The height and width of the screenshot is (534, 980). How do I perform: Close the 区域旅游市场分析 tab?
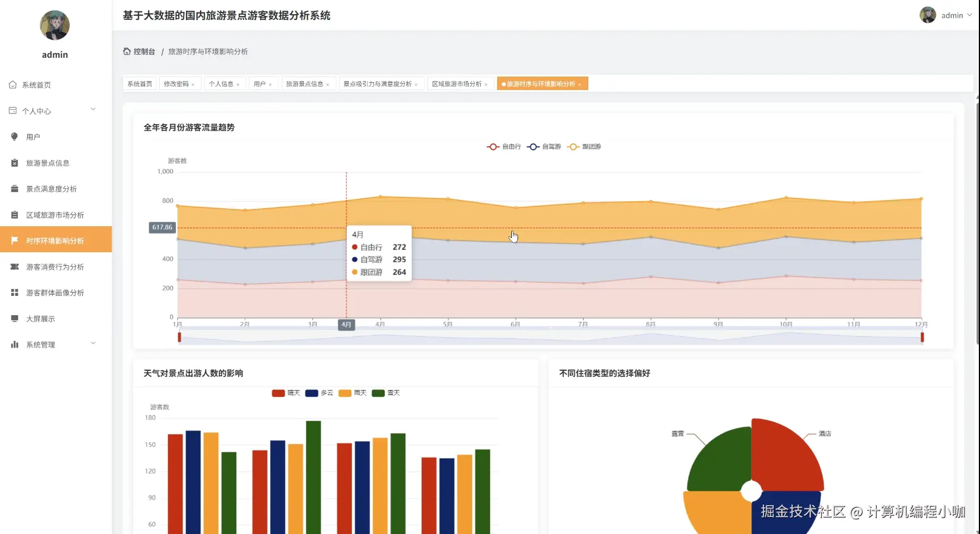486,84
